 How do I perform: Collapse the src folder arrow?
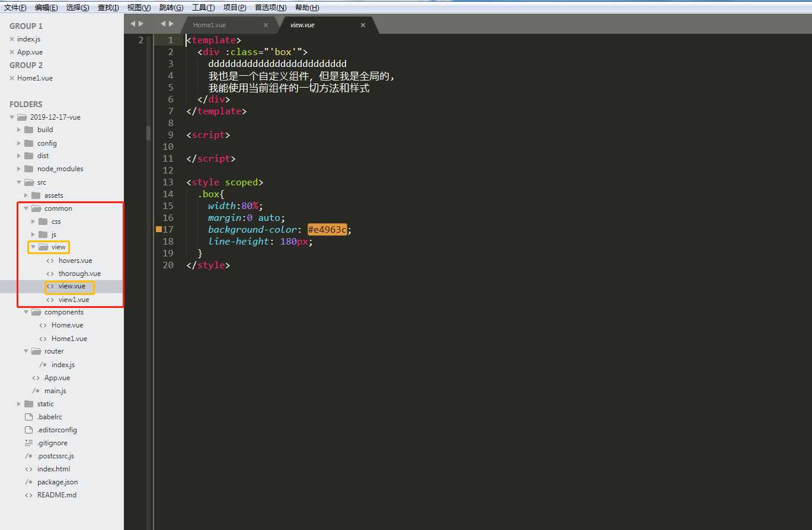(x=19, y=182)
